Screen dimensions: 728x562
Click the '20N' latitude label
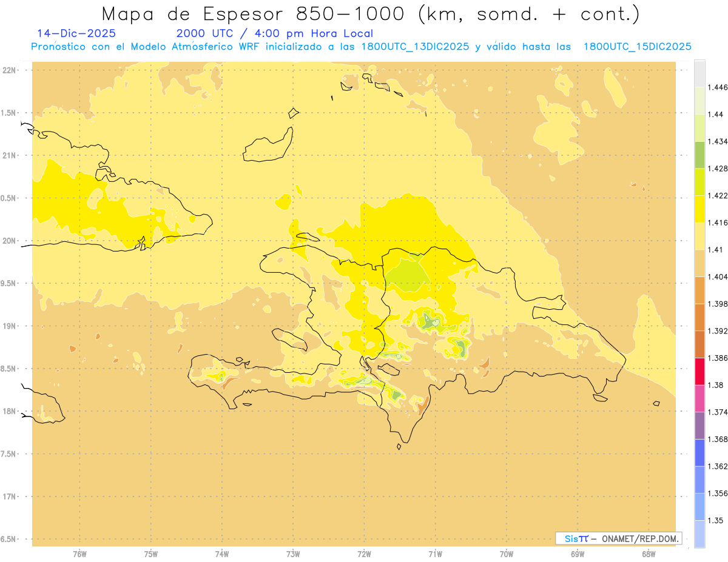(9, 241)
